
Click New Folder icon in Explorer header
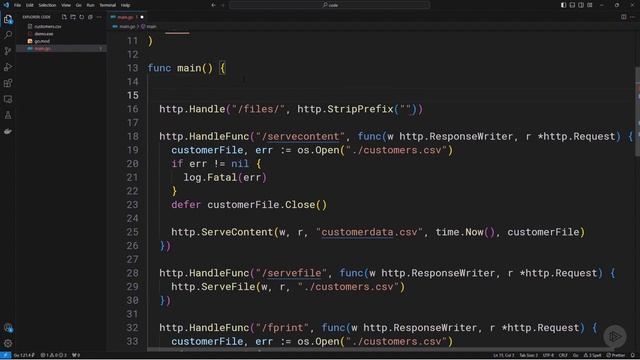(x=73, y=17)
